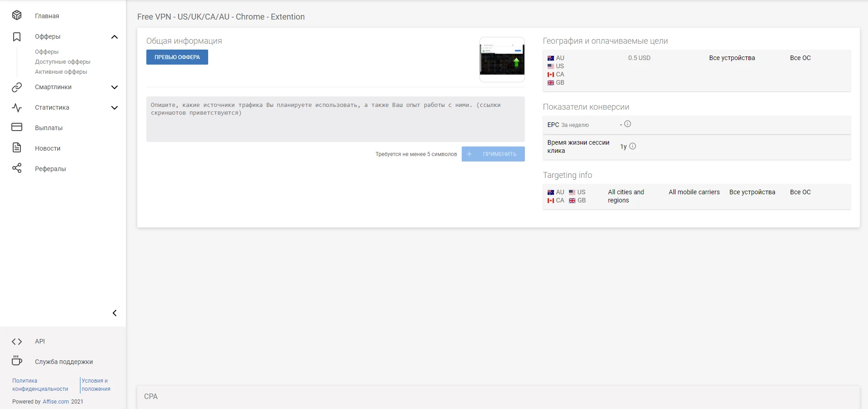868x409 pixels.
Task: Click the offer title Free VPN - US/UK/CA/AU
Action: coord(221,17)
